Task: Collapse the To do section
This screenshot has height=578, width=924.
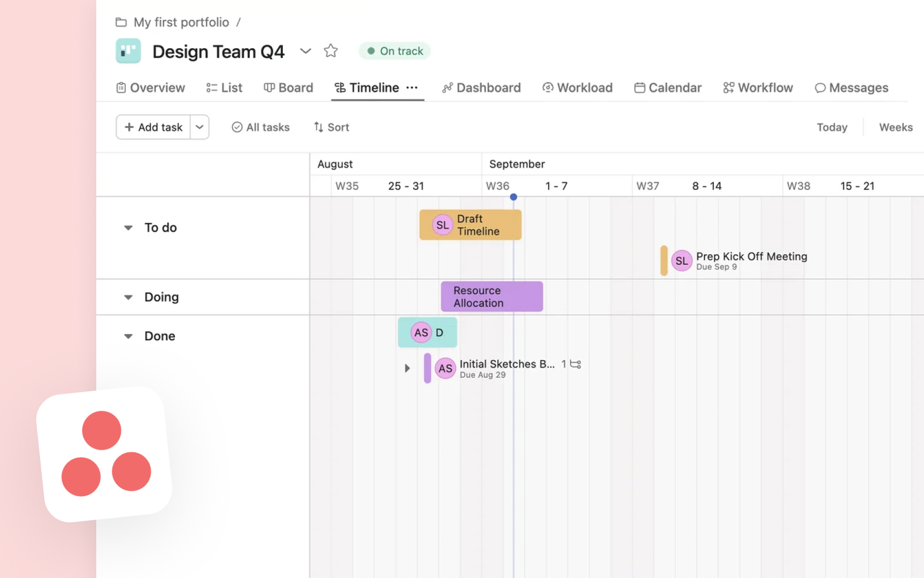Action: 128,227
